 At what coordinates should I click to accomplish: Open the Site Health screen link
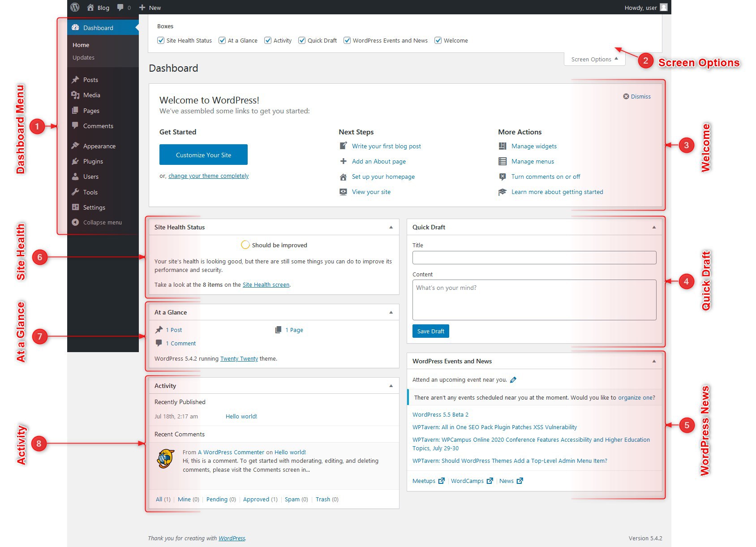coord(265,284)
